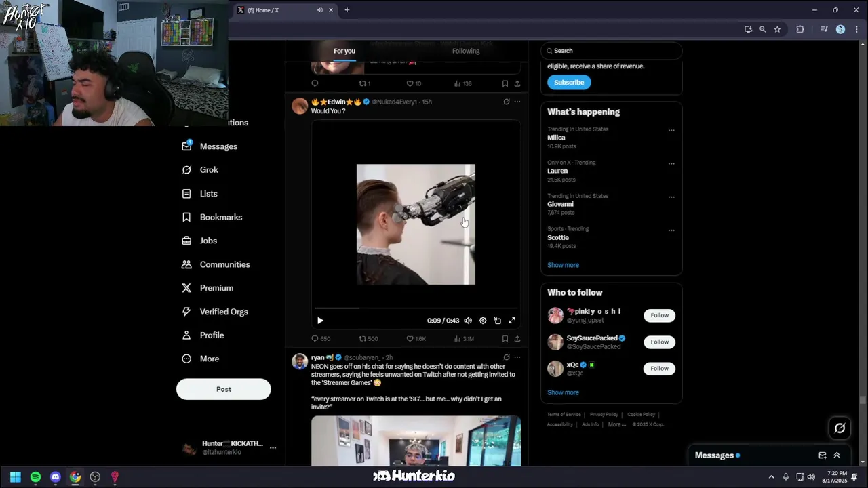Share Edwin's post
The height and width of the screenshot is (488, 868).
517,339
